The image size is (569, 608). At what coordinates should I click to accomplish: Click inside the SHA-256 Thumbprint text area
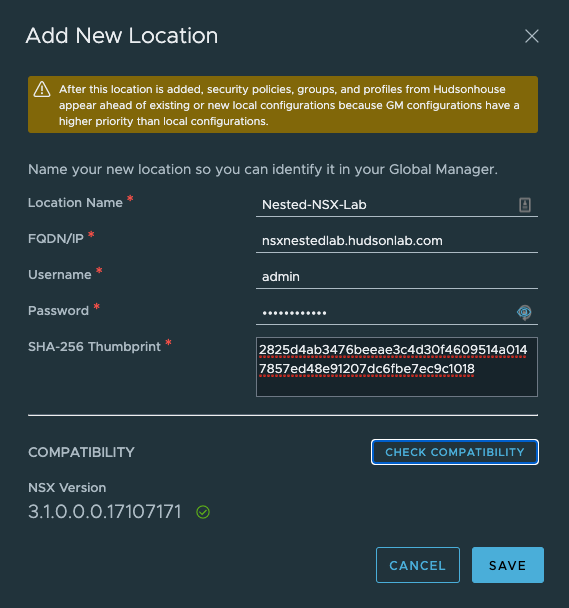(397, 367)
